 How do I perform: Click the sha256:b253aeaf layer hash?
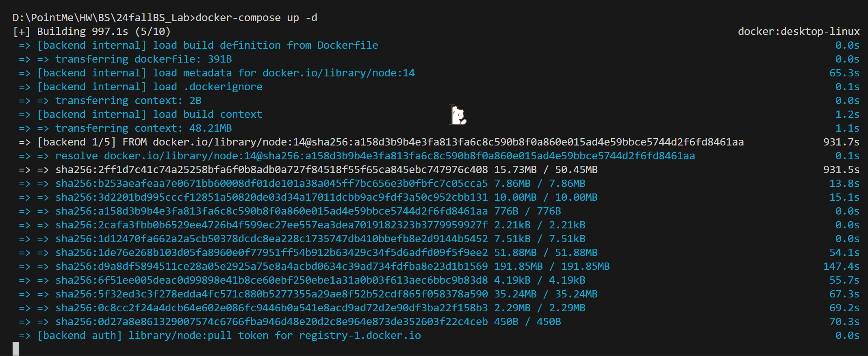pos(271,184)
